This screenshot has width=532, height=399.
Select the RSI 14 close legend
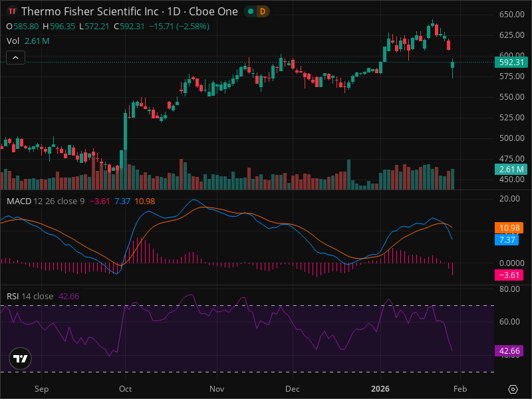pos(30,296)
